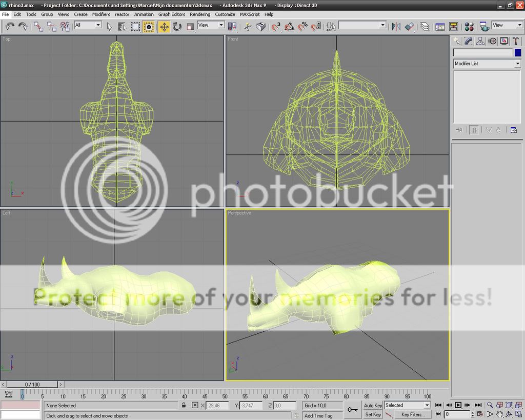Click the blue object color swatch
The width and height of the screenshot is (525, 420).
(x=518, y=52)
